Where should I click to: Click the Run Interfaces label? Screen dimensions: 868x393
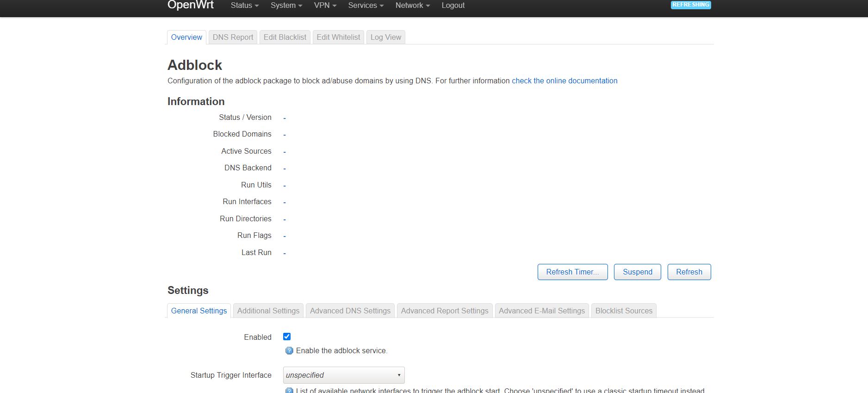pos(247,201)
